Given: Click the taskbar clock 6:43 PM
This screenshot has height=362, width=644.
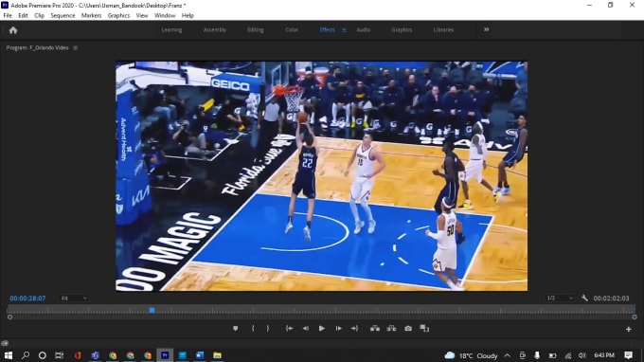Looking at the screenshot, I should click(x=604, y=355).
